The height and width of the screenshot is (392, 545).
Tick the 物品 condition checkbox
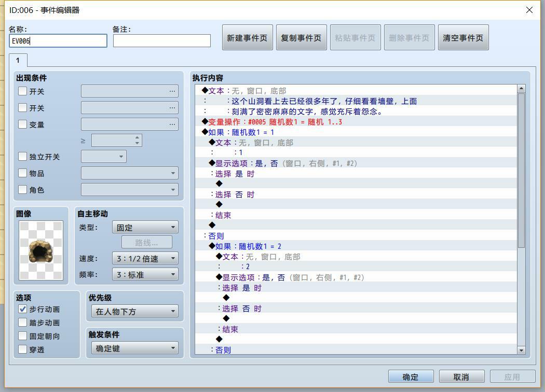coord(23,173)
